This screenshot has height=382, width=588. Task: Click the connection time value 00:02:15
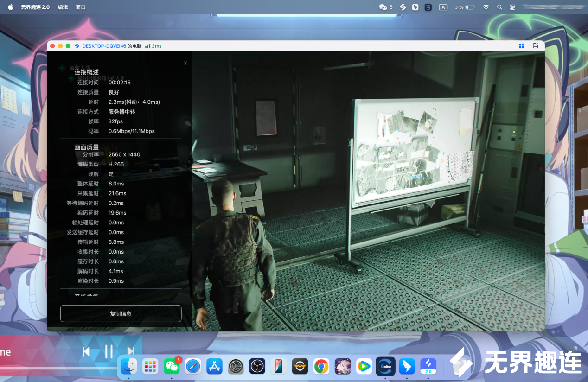pos(120,83)
